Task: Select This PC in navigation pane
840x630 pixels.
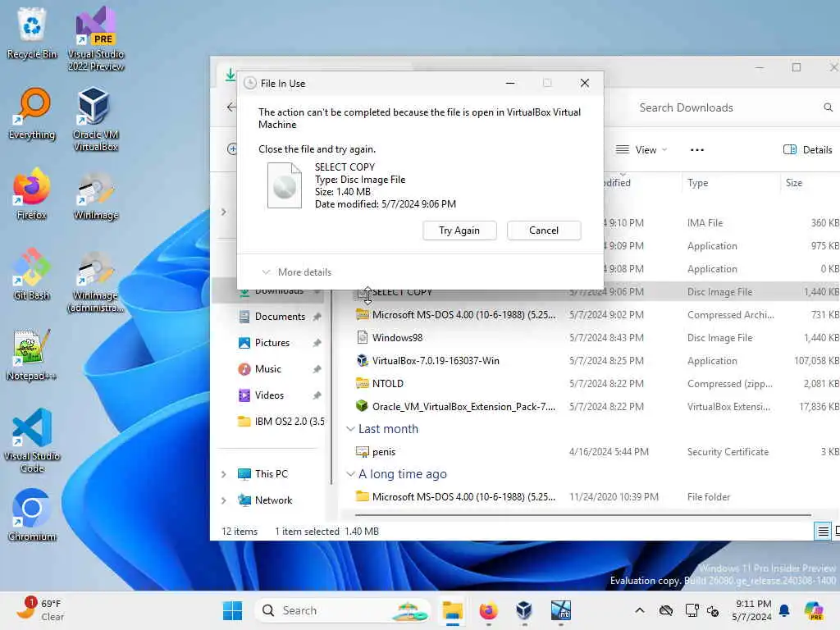Action: (271, 474)
